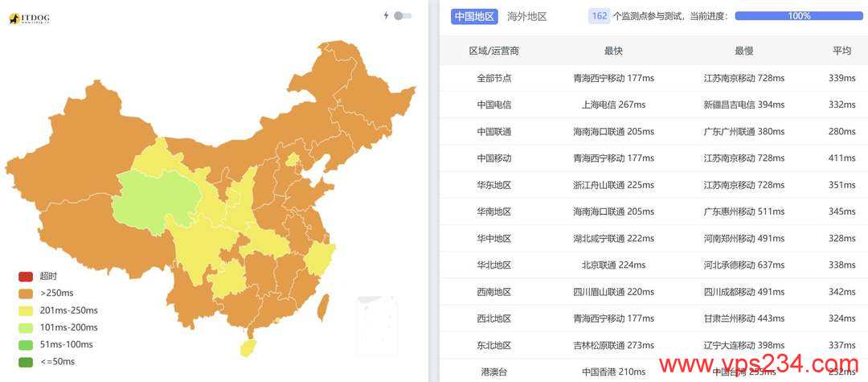Click the 51ms-100ms green legend swatch
This screenshot has width=868, height=382.
coord(26,344)
